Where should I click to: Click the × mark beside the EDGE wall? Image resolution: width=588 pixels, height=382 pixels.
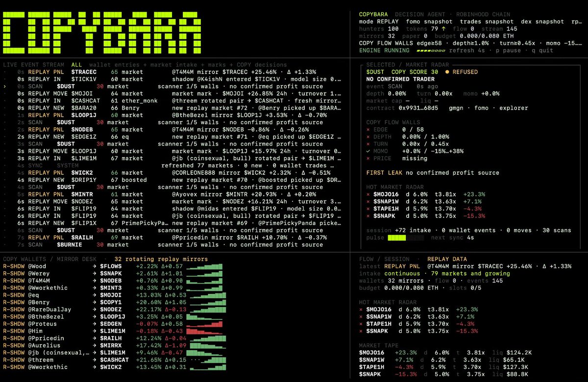coord(368,130)
